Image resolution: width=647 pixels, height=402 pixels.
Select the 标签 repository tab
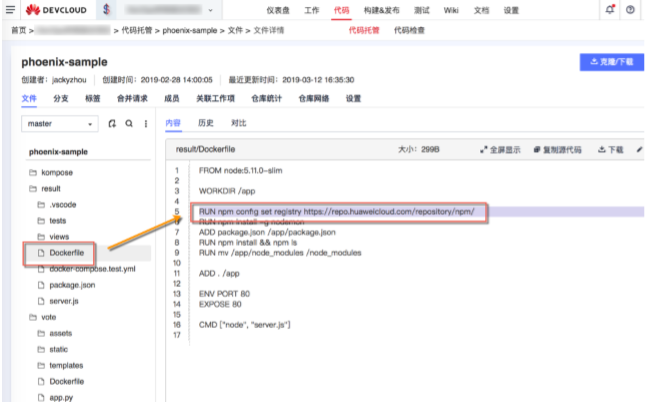pyautogui.click(x=92, y=98)
